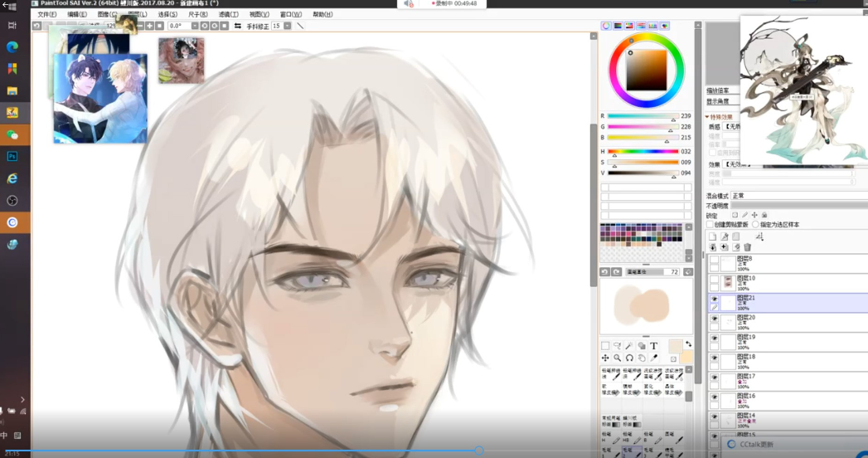Open the rotation angle 0.0° dropdown

(x=195, y=26)
